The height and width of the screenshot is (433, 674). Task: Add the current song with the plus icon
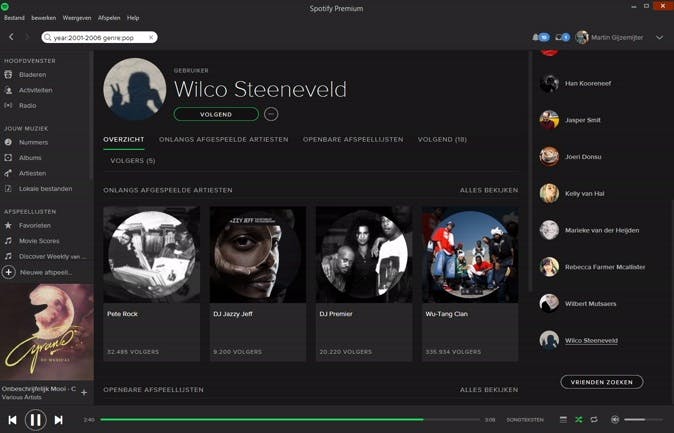click(x=84, y=393)
